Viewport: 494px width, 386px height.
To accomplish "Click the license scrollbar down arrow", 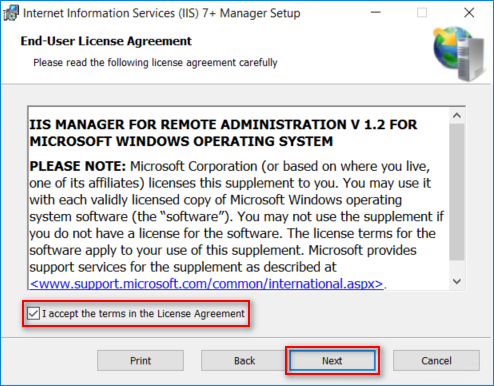I will point(457,281).
